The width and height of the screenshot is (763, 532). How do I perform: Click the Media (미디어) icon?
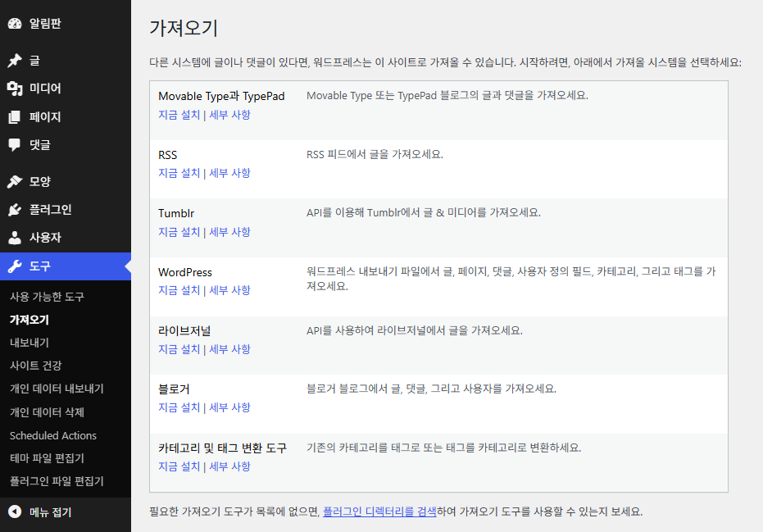[15, 89]
